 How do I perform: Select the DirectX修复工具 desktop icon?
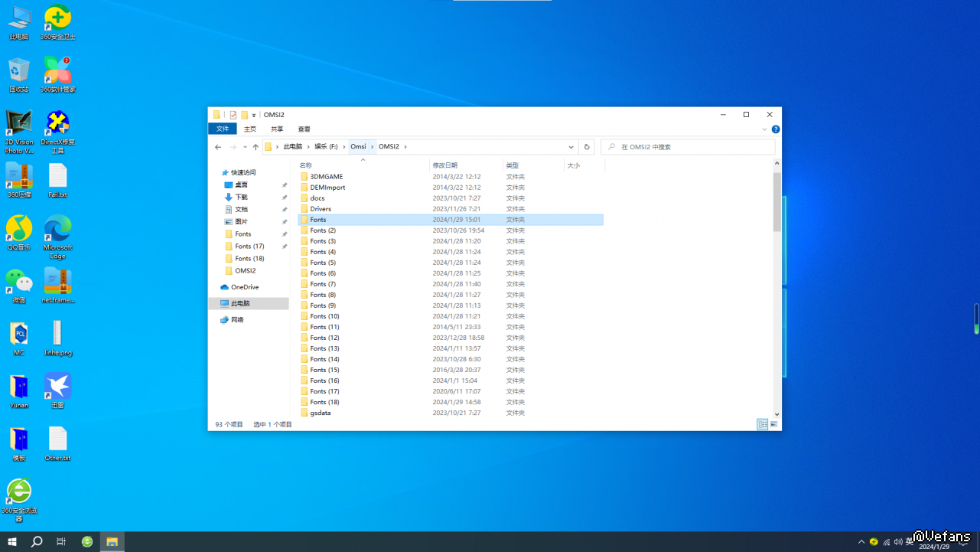click(x=57, y=130)
